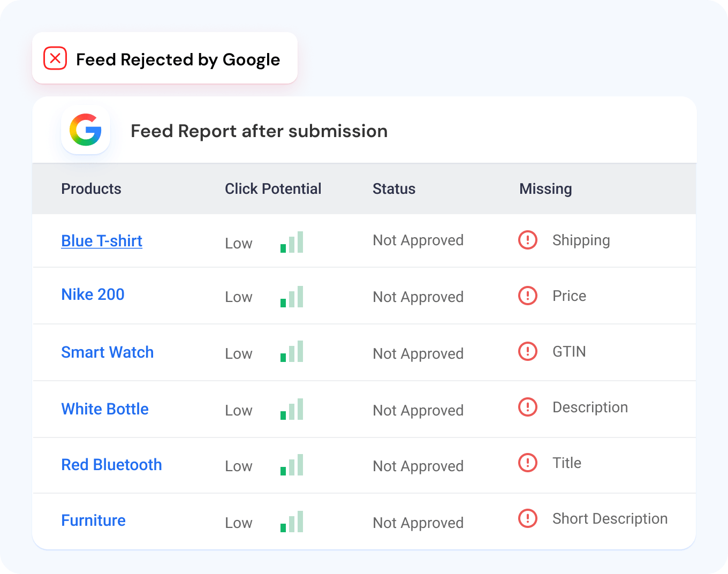Screen dimensions: 728x574
Task: Click the Price missing field text
Action: tap(570, 296)
